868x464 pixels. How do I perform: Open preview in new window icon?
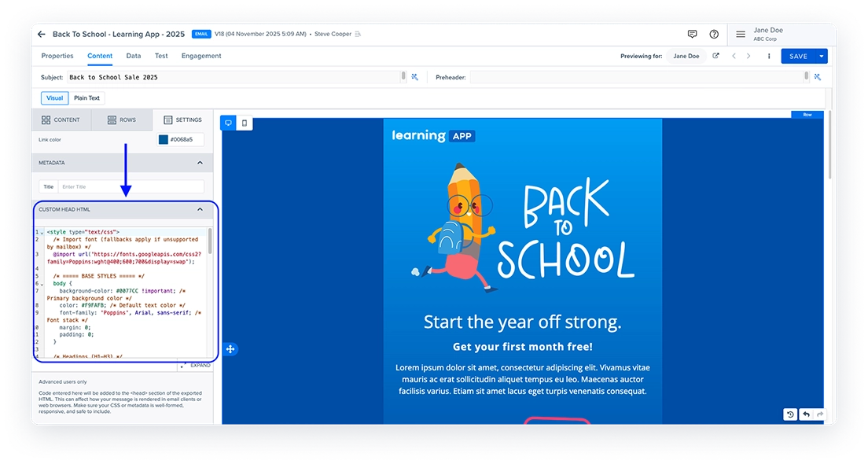point(715,57)
